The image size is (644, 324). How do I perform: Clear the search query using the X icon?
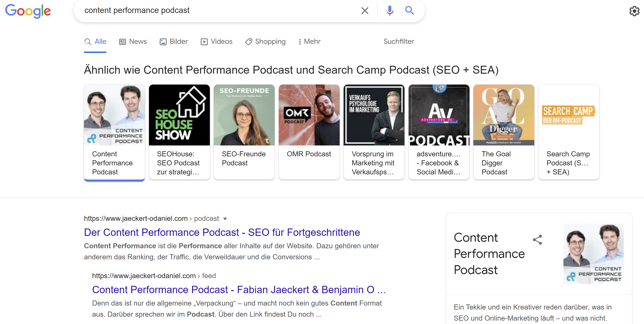tap(365, 11)
